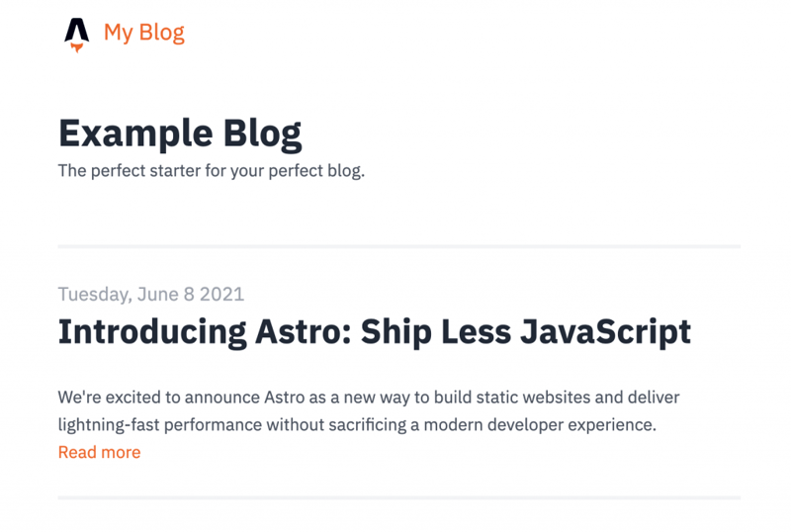Click the word Blog in main heading
This screenshot has width=791, height=532.
point(261,133)
